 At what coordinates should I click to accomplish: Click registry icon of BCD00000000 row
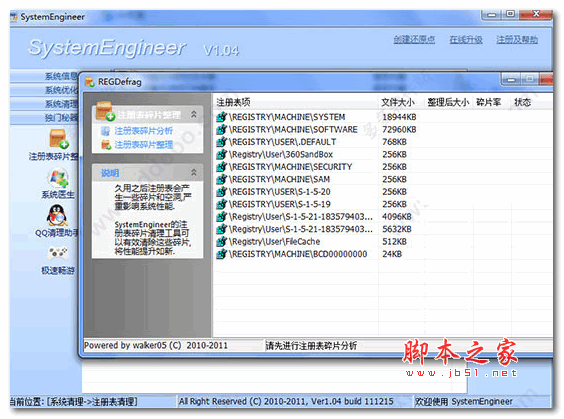222,254
